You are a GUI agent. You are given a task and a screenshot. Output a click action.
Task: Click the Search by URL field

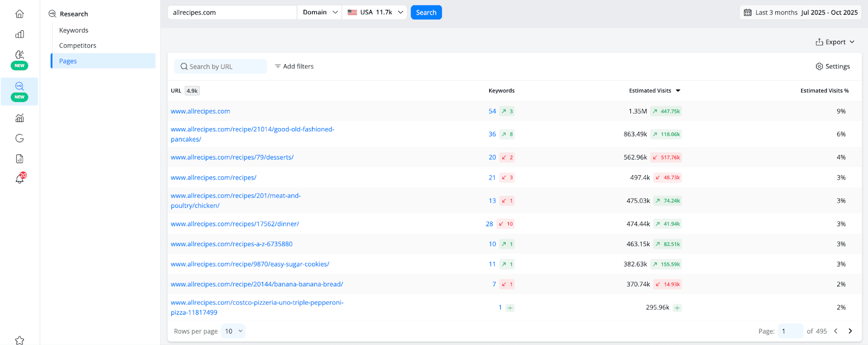tap(220, 66)
